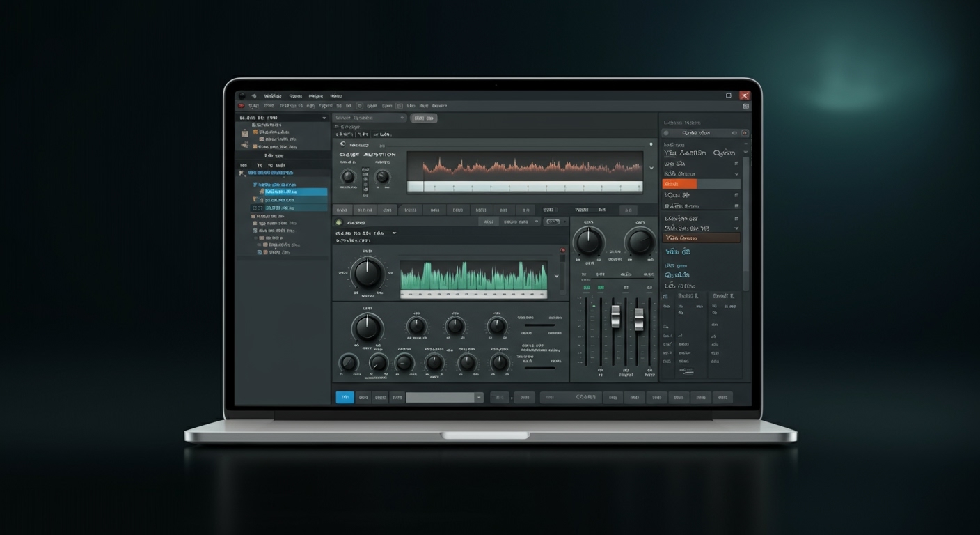Click the red record icon in the toolbar

(x=242, y=106)
